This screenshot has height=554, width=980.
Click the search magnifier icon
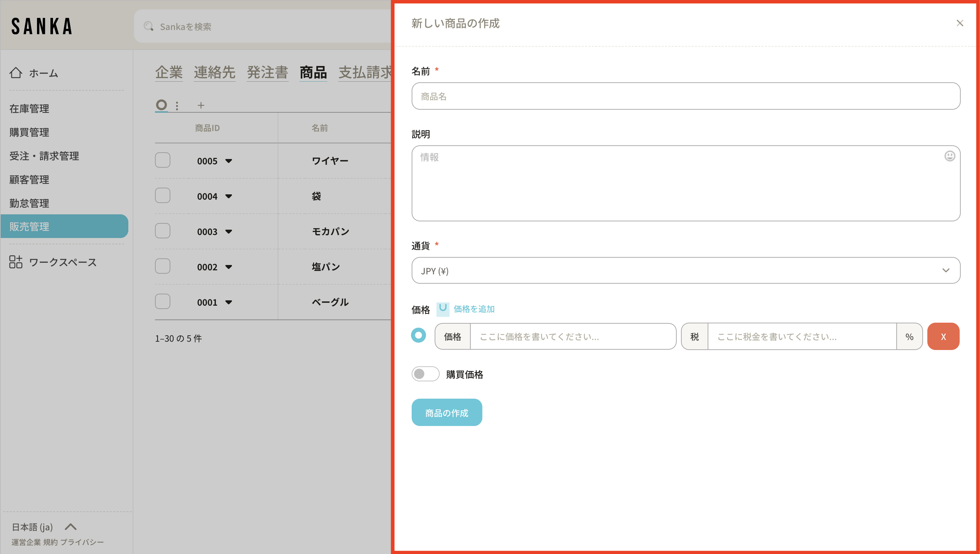(x=148, y=26)
